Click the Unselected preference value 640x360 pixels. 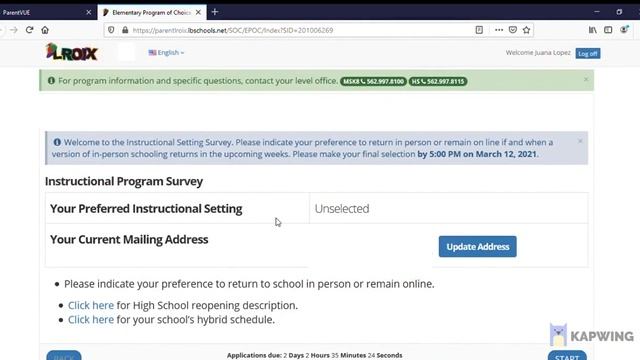click(342, 209)
